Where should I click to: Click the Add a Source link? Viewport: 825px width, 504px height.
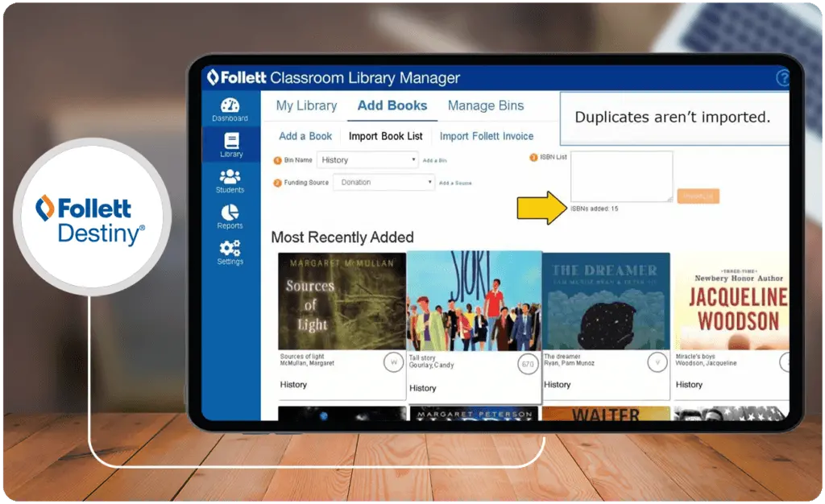click(455, 183)
